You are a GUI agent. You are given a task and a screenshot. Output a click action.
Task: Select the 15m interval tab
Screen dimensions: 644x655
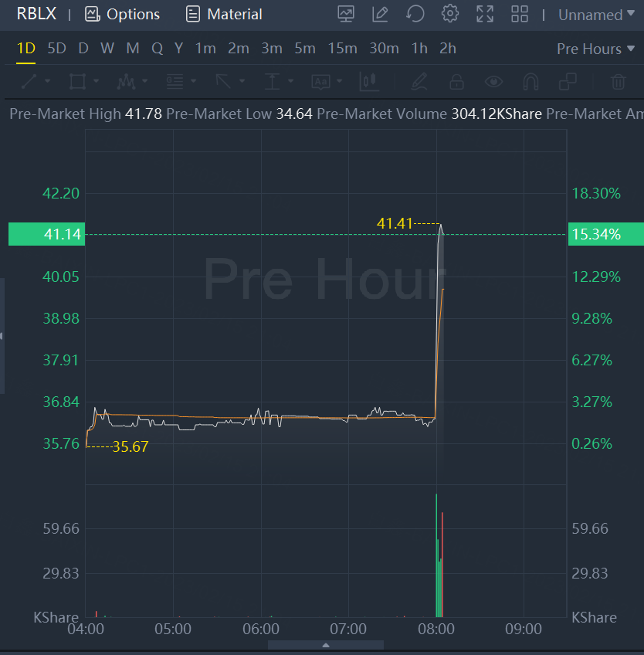pos(343,49)
